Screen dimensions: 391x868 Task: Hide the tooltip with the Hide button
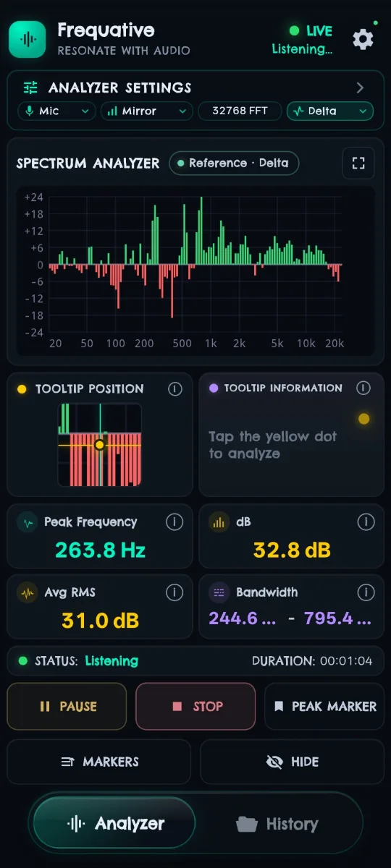(x=292, y=762)
